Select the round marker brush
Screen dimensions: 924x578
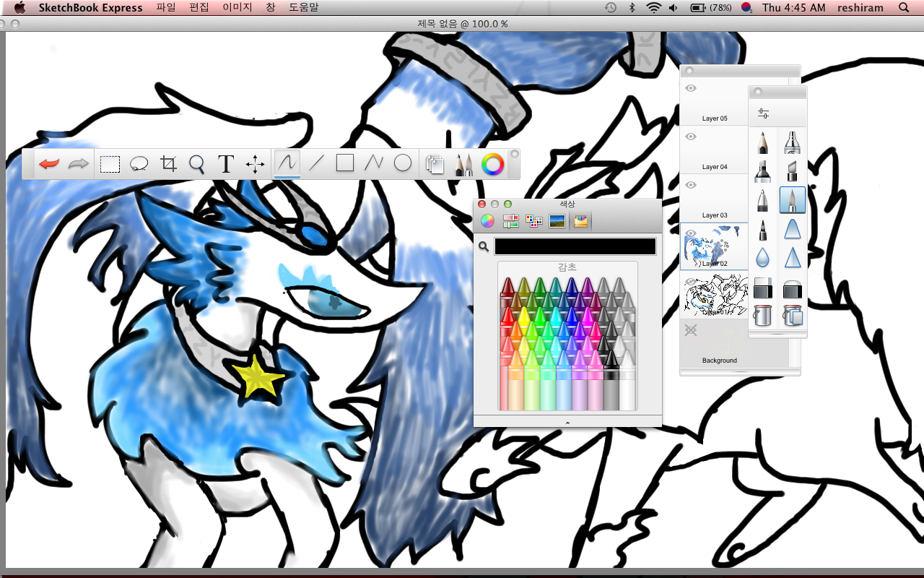pos(763,171)
